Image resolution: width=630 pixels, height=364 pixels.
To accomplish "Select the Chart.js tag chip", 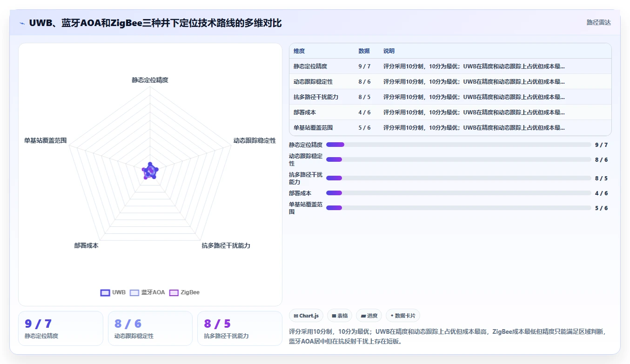I will 306,316.
